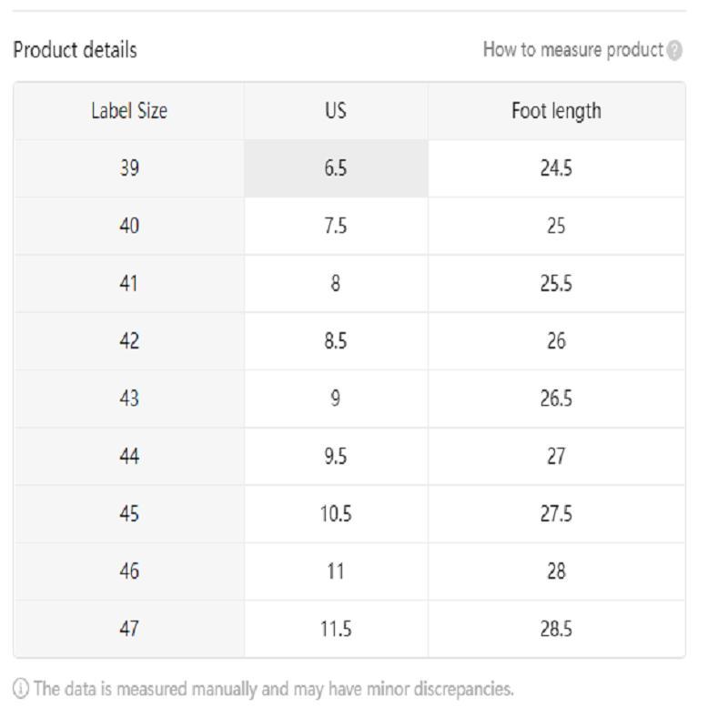Viewport: 728px width, 728px height.
Task: Click the question mark help icon
Action: pos(674,51)
